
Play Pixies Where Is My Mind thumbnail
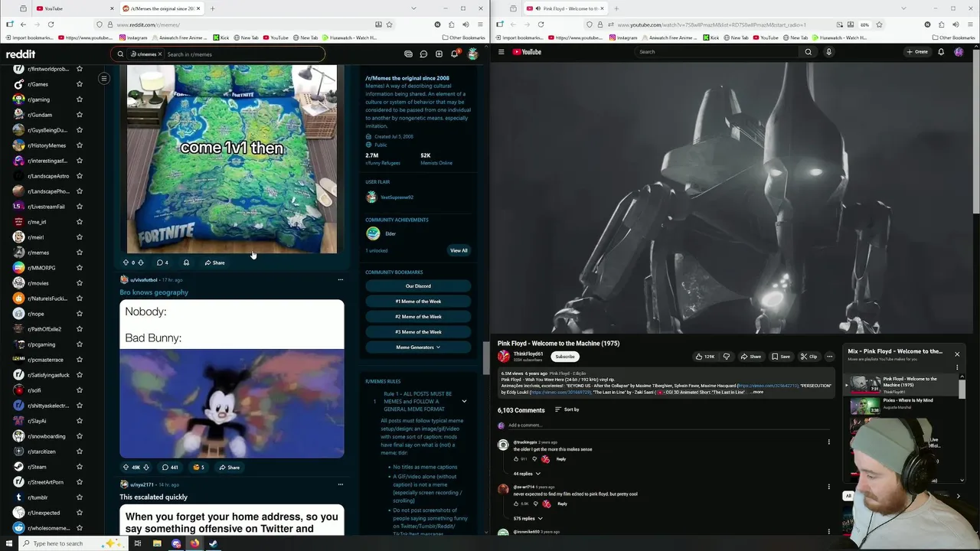pyautogui.click(x=866, y=406)
